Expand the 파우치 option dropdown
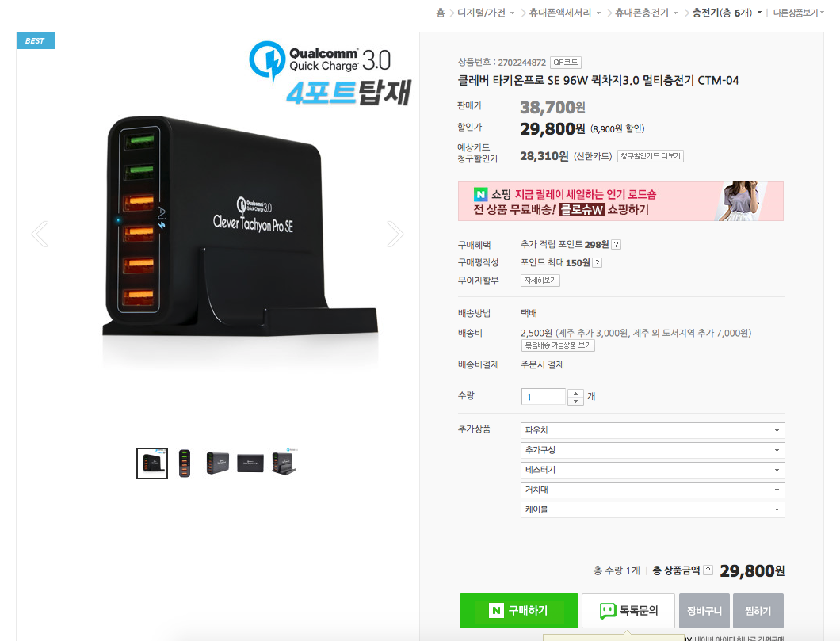Viewport: 840px width, 641px height. 652,430
